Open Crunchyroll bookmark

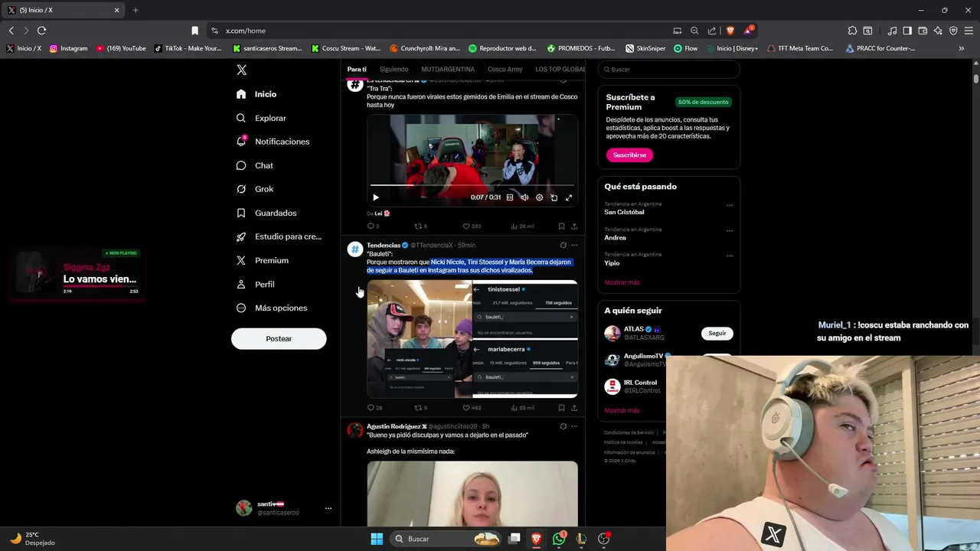425,48
